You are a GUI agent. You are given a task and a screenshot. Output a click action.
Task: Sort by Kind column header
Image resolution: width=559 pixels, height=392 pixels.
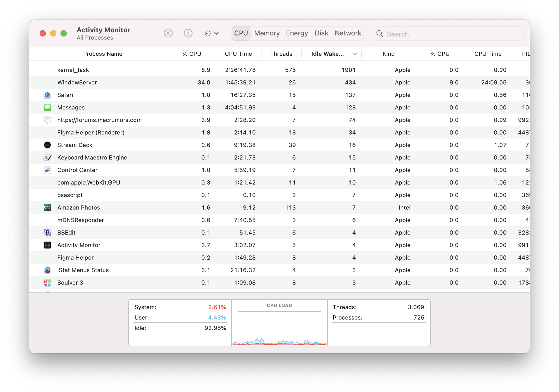point(388,54)
